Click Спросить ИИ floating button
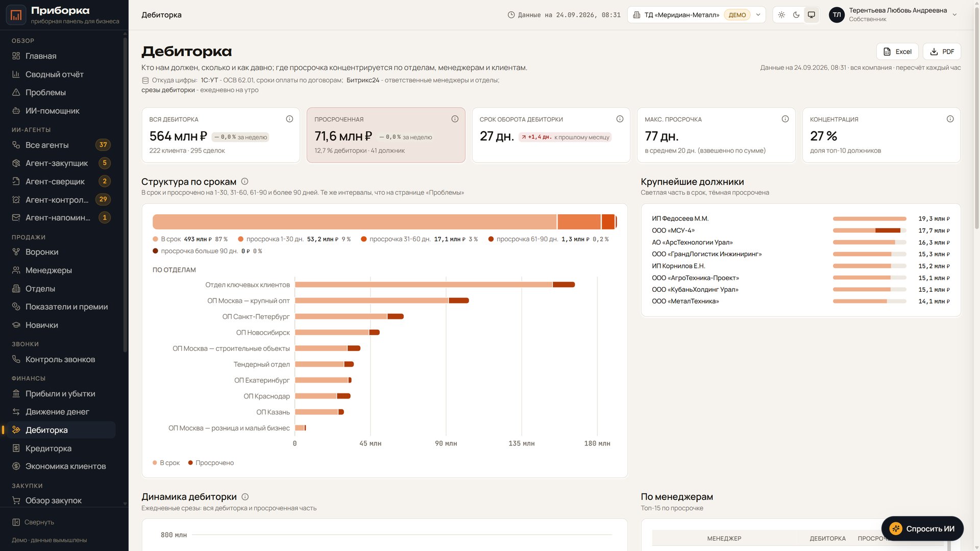The height and width of the screenshot is (551, 980). [922, 529]
